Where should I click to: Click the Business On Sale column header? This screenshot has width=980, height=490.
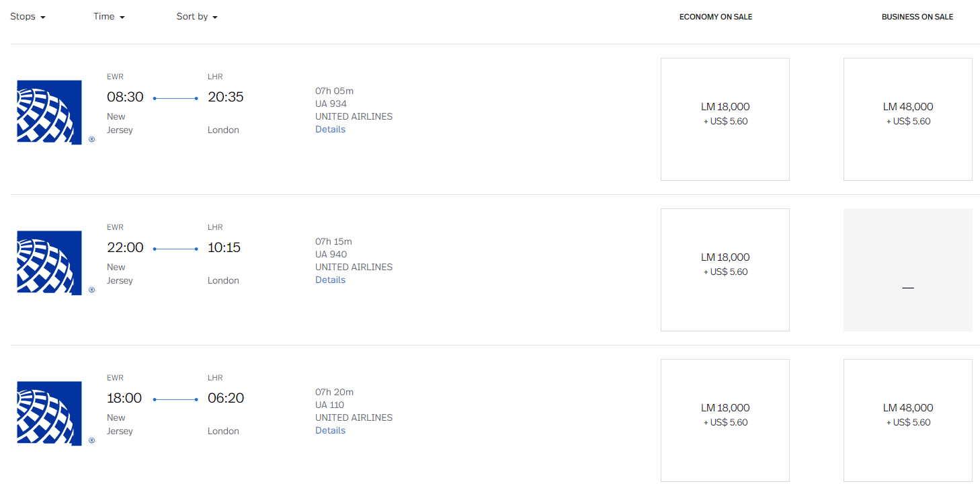pos(917,17)
